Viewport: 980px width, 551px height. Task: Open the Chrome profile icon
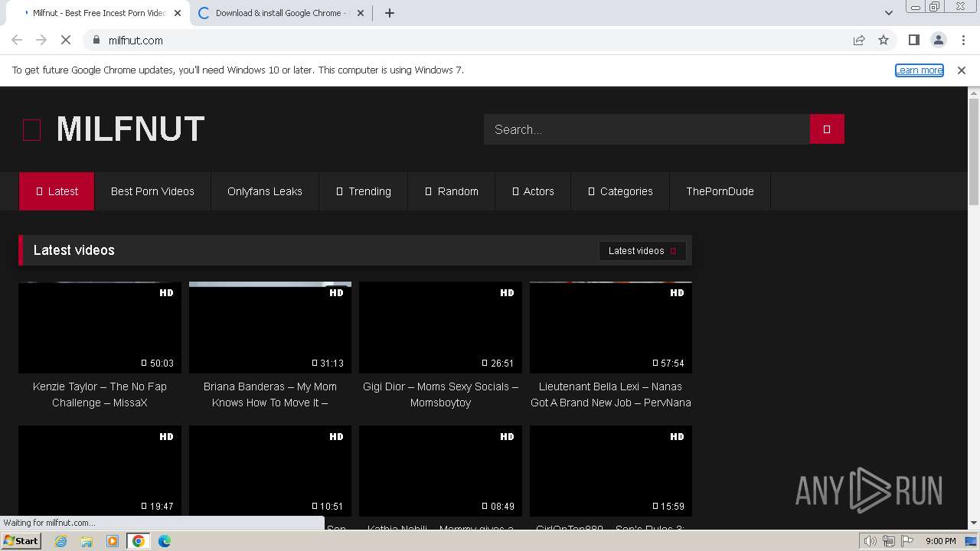[938, 40]
